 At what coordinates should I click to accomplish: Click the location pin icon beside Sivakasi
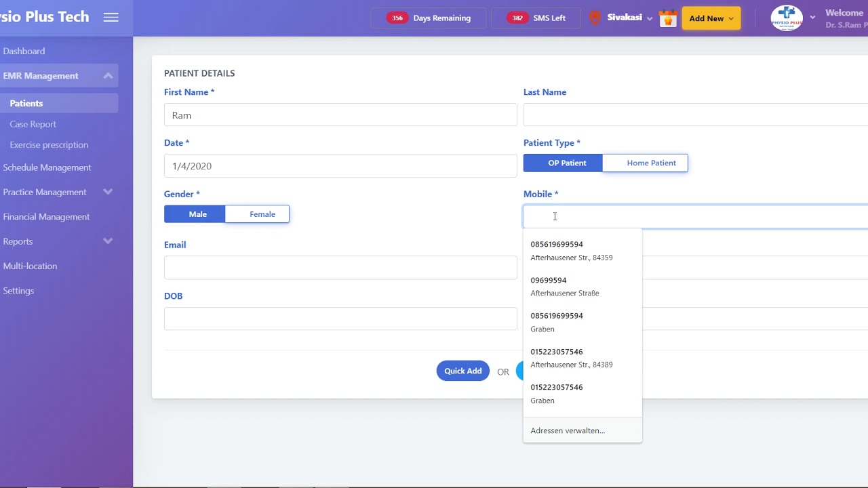595,18
